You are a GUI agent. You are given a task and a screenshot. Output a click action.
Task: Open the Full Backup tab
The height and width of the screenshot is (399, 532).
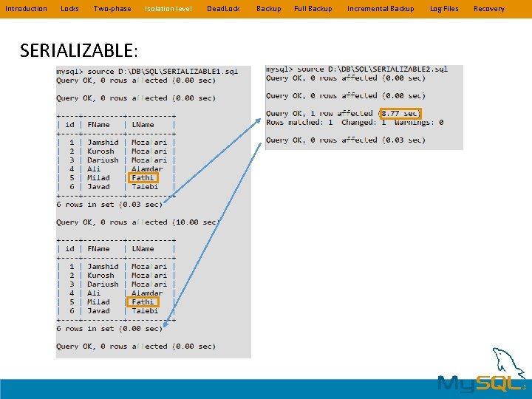pyautogui.click(x=313, y=9)
